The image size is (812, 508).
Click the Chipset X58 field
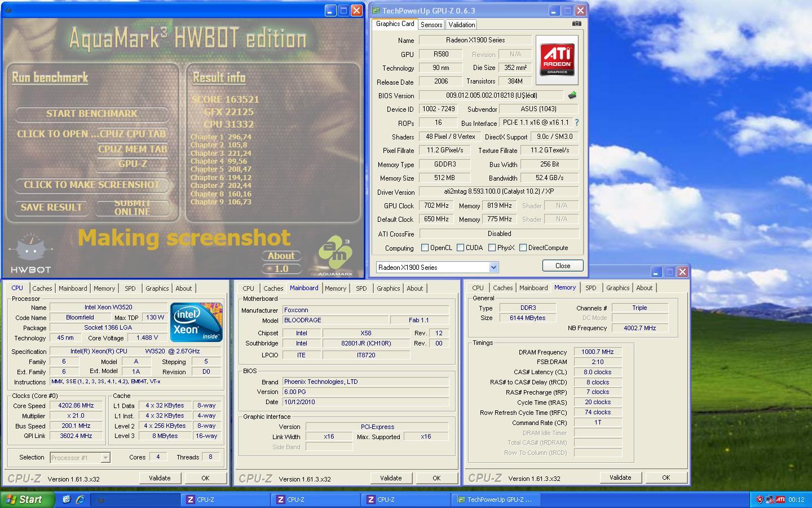pos(365,333)
